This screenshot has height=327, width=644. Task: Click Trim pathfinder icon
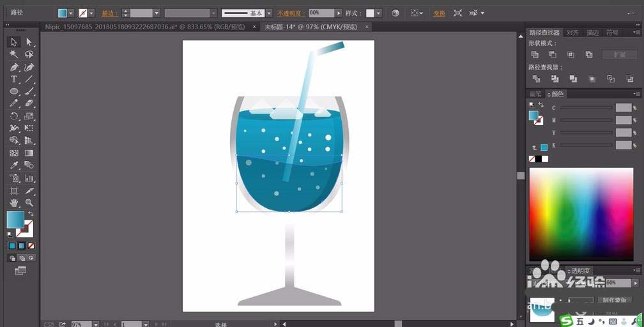pyautogui.click(x=555, y=79)
